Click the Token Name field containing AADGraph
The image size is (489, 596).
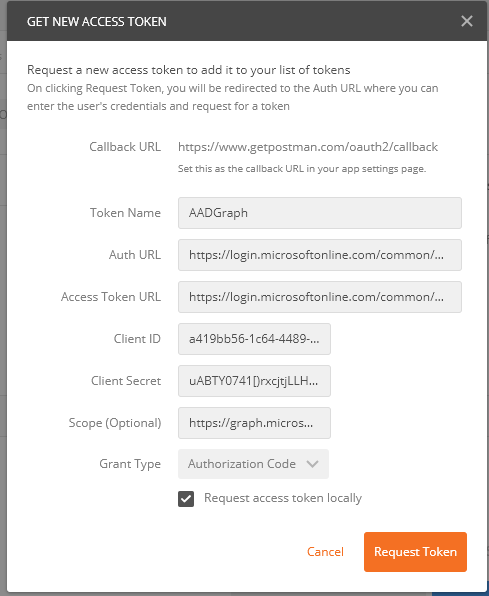click(x=320, y=213)
